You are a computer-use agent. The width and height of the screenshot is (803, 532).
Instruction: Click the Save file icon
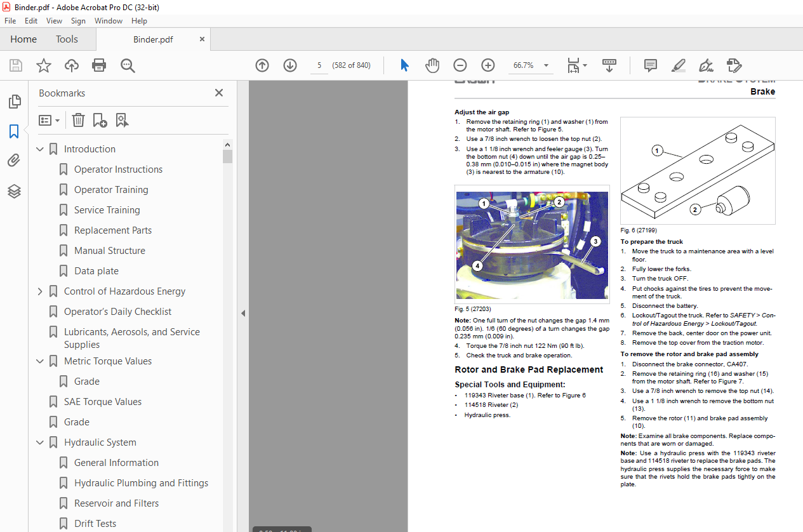pyautogui.click(x=16, y=65)
